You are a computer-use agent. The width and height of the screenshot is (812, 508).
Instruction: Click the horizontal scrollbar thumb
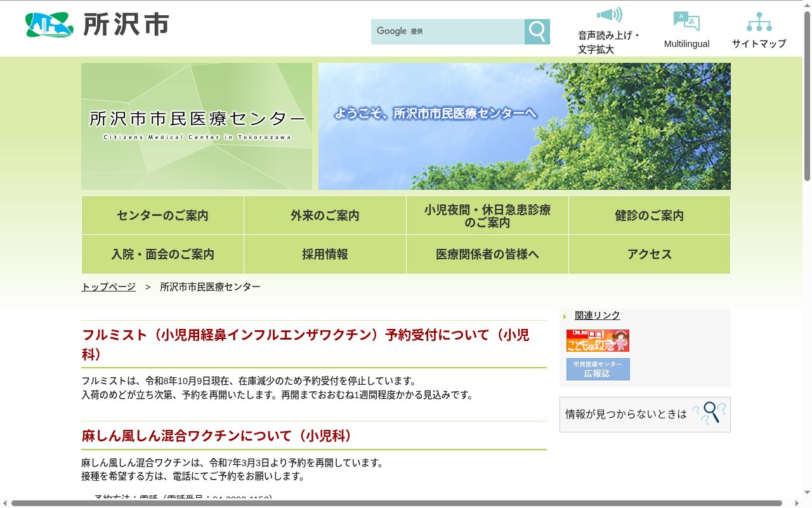tap(396, 503)
